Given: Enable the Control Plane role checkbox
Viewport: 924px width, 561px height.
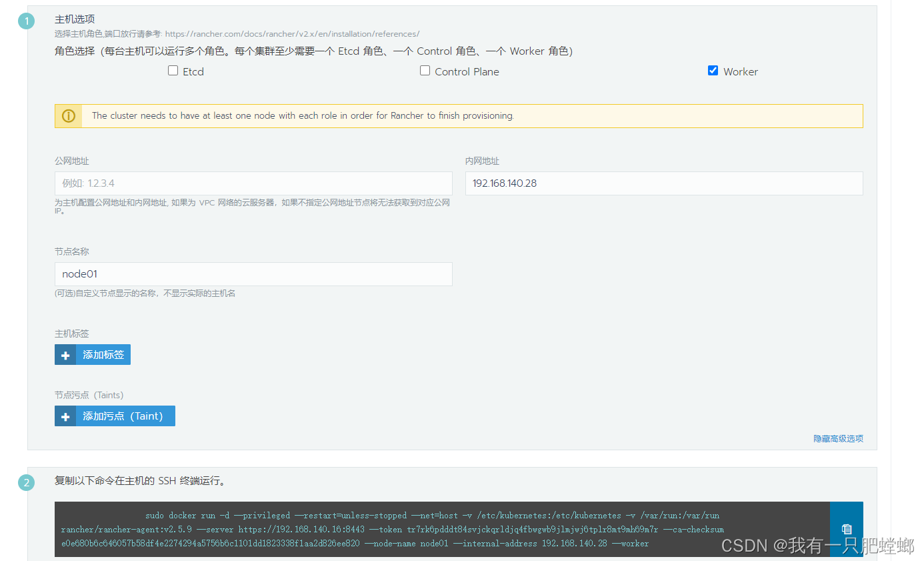Looking at the screenshot, I should [425, 71].
